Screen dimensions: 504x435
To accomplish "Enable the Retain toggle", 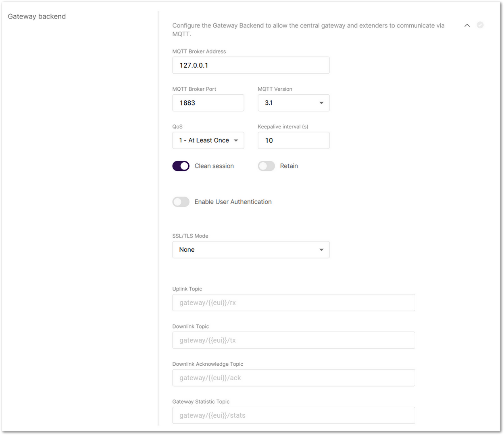I will 266,166.
